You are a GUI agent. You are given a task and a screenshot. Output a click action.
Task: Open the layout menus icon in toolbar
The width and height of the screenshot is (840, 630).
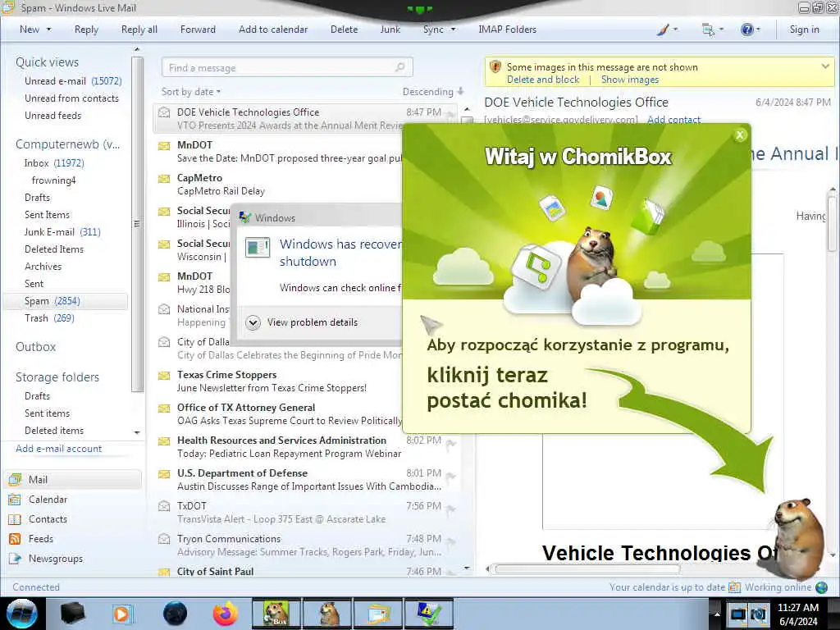708,30
